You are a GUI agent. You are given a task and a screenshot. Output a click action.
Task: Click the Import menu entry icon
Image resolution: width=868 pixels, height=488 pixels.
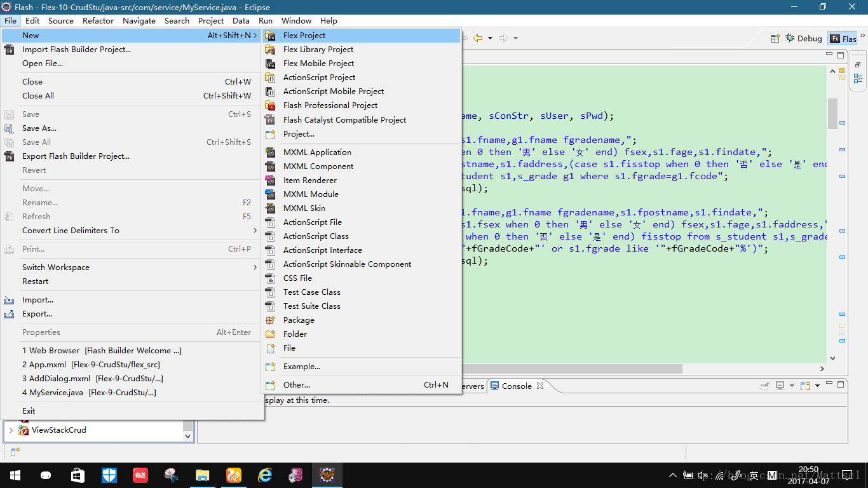(10, 300)
